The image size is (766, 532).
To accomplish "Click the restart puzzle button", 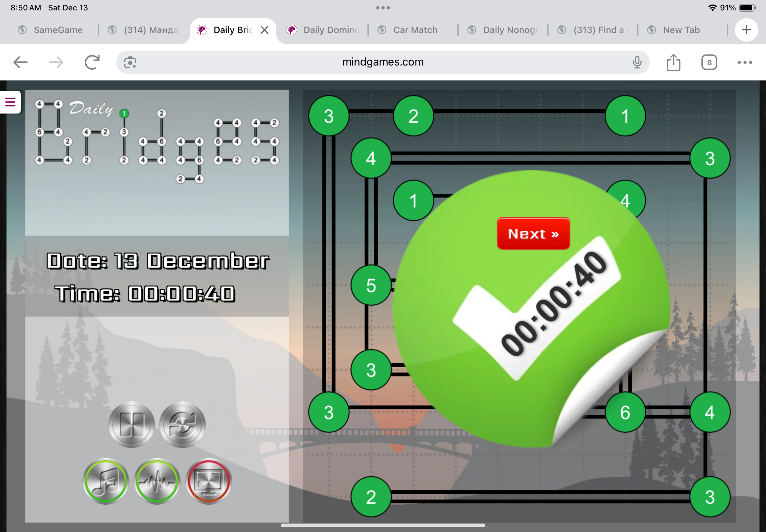I will tap(182, 424).
